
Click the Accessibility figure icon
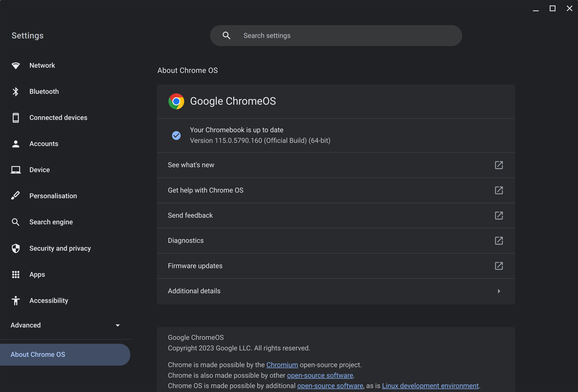pyautogui.click(x=16, y=301)
